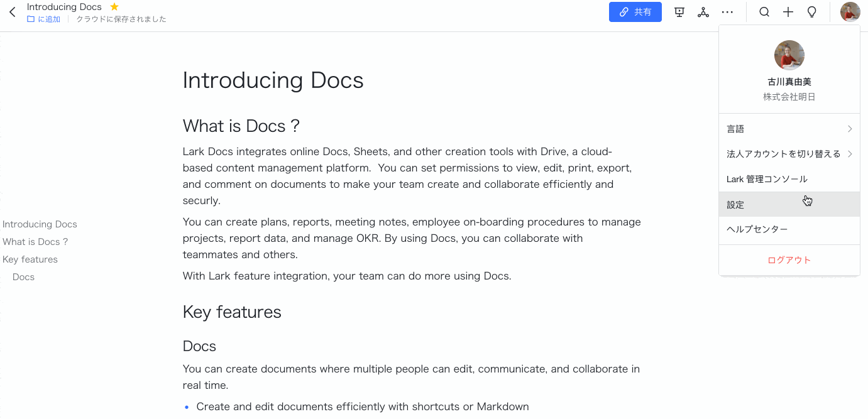Click the profile avatar in top bar
Viewport: 868px width, 419px height.
coord(850,12)
